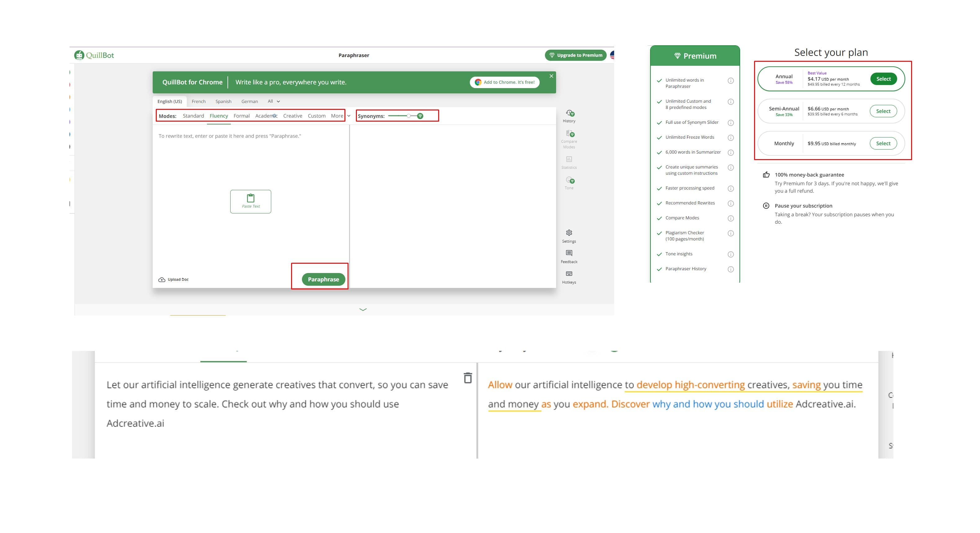The width and height of the screenshot is (980, 533).
Task: Expand the More modes chevron
Action: point(348,116)
